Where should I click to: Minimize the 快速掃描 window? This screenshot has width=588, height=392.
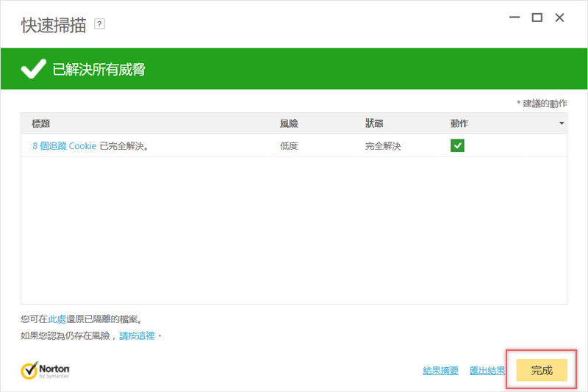pyautogui.click(x=513, y=18)
